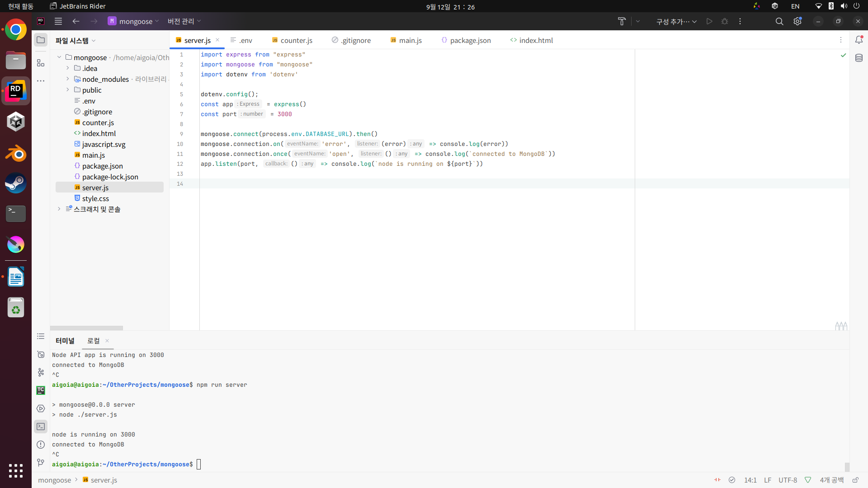Viewport: 868px width, 488px height.
Task: Click the inspection green checkmark
Action: click(843, 55)
